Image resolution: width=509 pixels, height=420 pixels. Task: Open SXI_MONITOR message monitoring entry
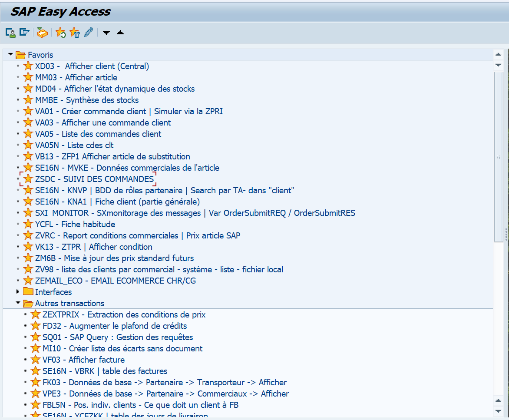(x=174, y=213)
